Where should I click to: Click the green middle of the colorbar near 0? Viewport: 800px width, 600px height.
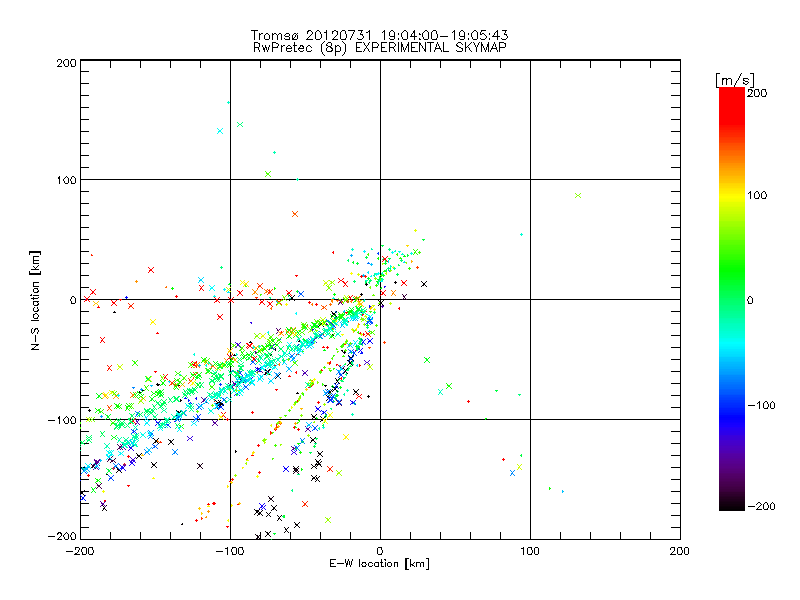[732, 300]
